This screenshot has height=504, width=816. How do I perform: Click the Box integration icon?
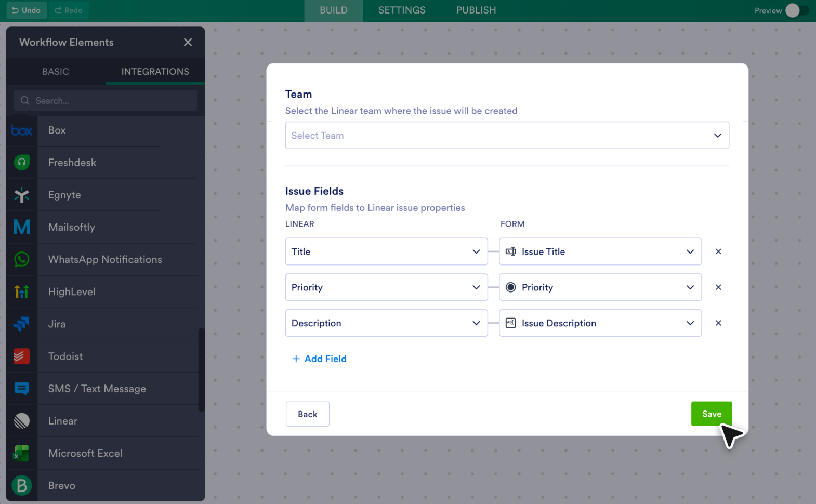pyautogui.click(x=22, y=130)
